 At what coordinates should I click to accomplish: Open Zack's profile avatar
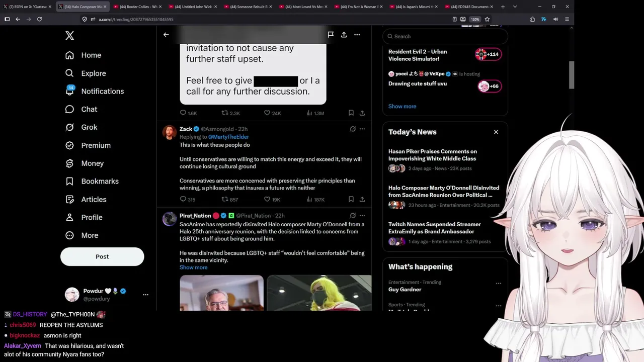[x=170, y=132]
